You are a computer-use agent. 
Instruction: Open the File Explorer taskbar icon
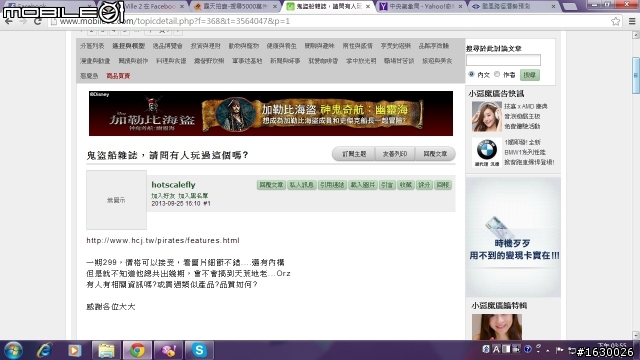click(106, 350)
